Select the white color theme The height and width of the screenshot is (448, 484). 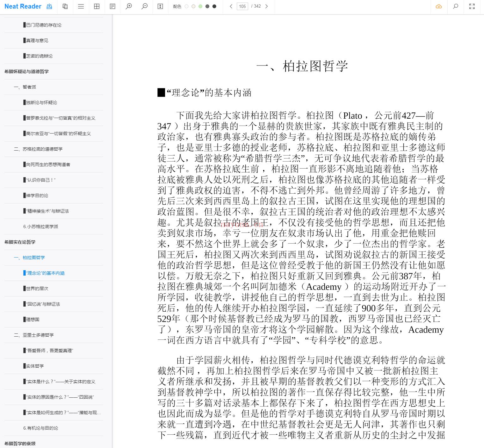click(187, 6)
